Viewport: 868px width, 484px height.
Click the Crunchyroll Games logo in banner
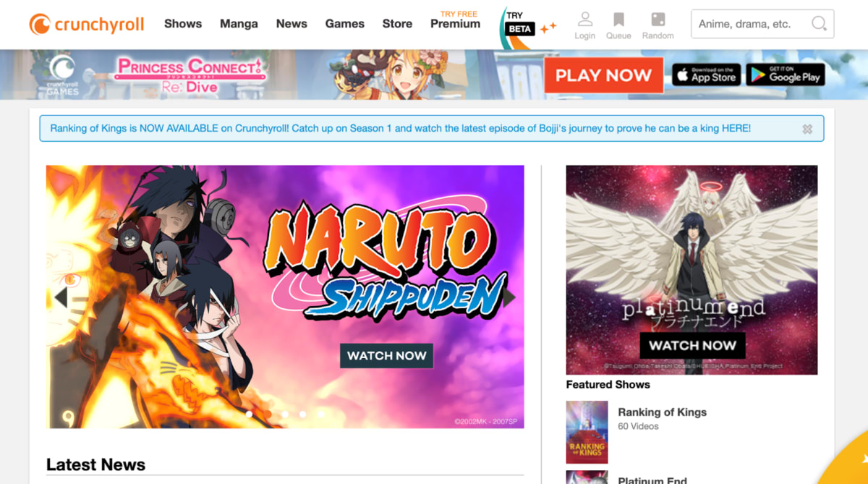tap(62, 75)
